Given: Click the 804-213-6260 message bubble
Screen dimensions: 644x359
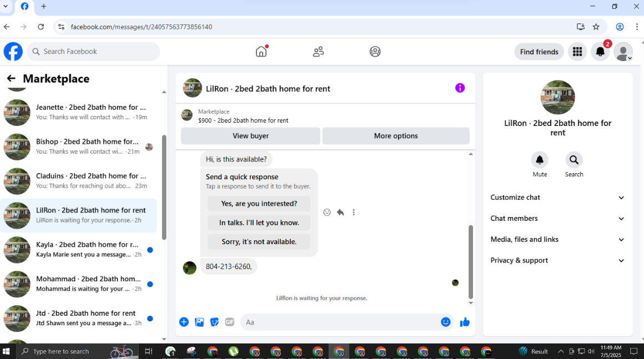Looking at the screenshot, I should coord(228,267).
